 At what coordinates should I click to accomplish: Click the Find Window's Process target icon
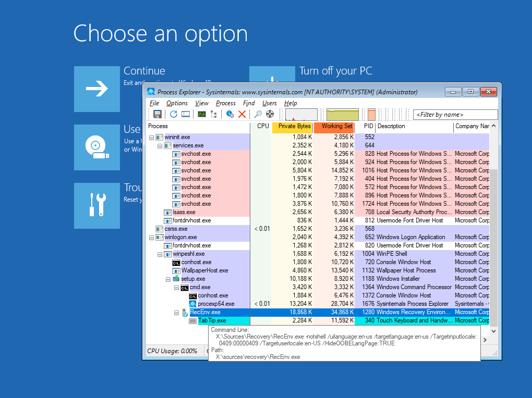point(270,114)
